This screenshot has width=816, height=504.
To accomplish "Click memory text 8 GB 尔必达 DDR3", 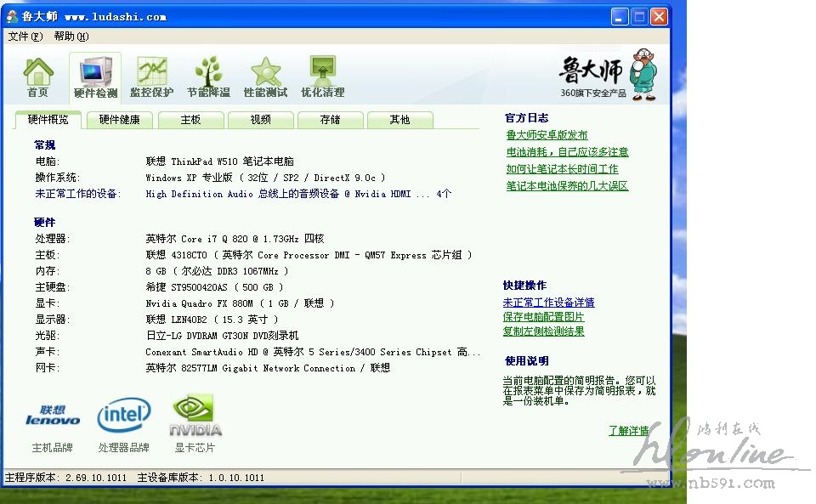I will tap(217, 271).
